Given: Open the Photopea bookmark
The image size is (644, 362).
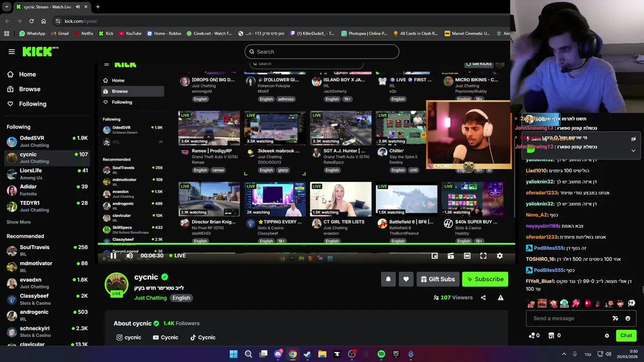Looking at the screenshot, I should tap(364, 34).
